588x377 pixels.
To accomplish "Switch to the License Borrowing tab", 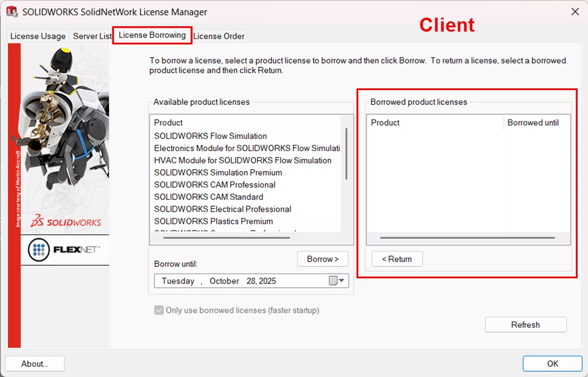I will tap(152, 35).
